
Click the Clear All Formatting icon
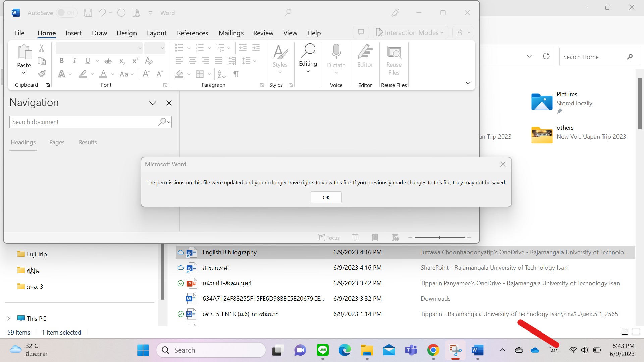[x=149, y=61]
